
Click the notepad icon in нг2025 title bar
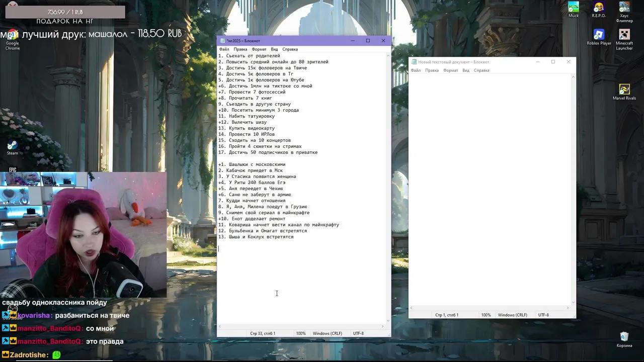click(x=222, y=41)
